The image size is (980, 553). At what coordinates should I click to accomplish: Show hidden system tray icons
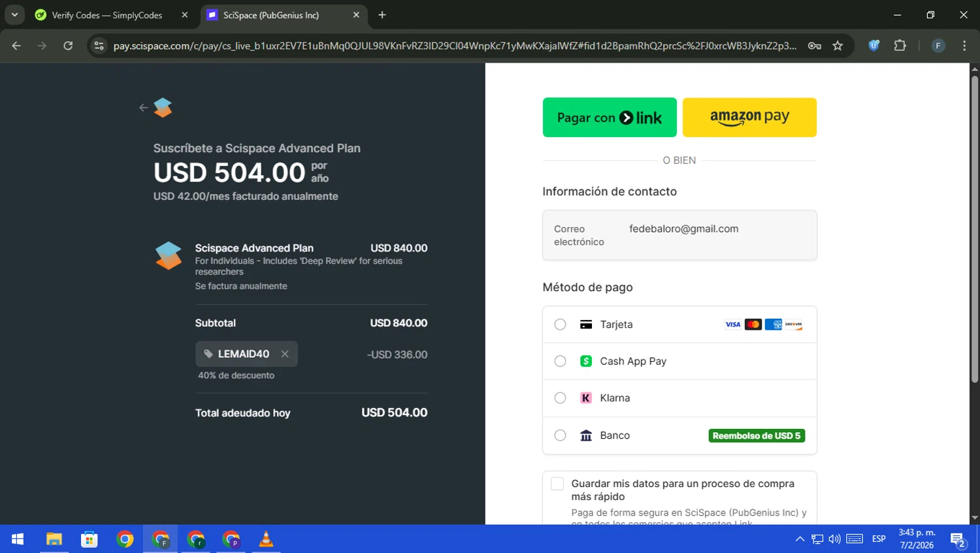tap(800, 539)
